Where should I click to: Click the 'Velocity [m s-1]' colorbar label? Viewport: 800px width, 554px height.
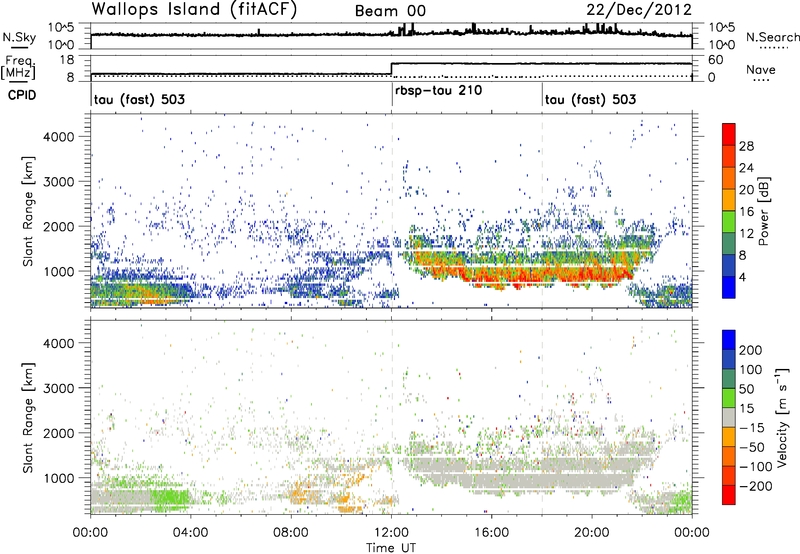click(x=782, y=417)
